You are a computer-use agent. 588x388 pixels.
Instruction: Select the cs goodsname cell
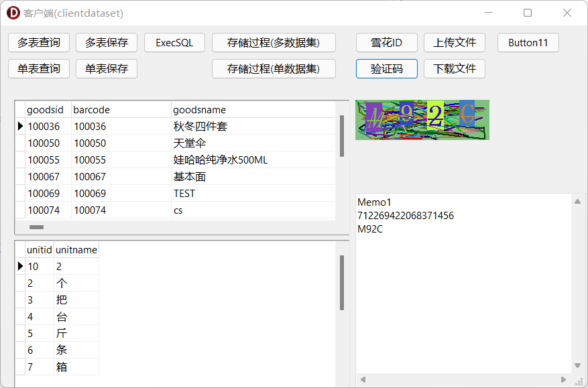pyautogui.click(x=253, y=210)
